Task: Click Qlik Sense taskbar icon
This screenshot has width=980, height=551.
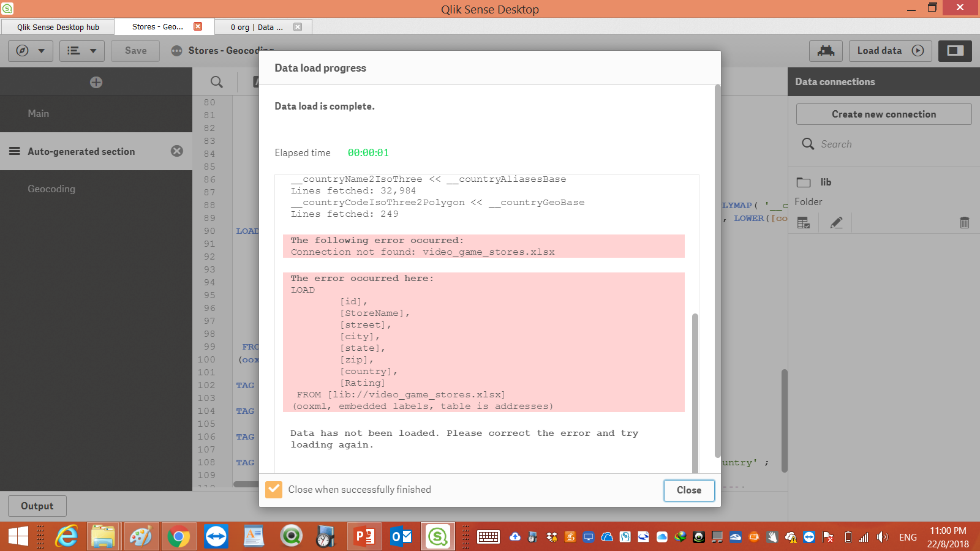Action: (438, 537)
